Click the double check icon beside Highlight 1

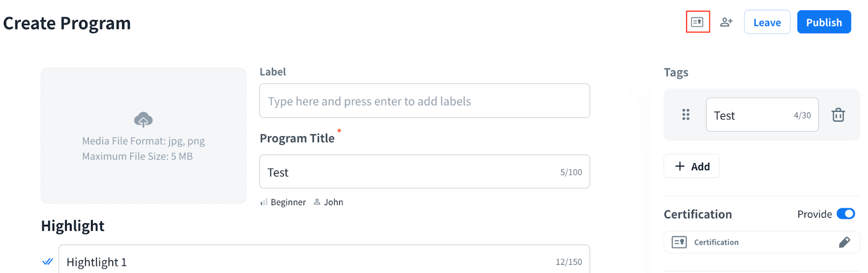[x=48, y=262]
